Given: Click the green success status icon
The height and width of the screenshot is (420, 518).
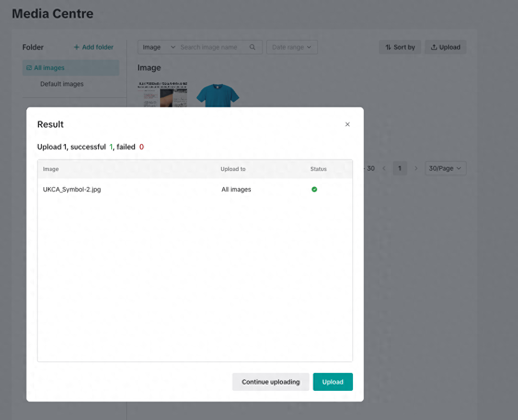Looking at the screenshot, I should coord(314,189).
